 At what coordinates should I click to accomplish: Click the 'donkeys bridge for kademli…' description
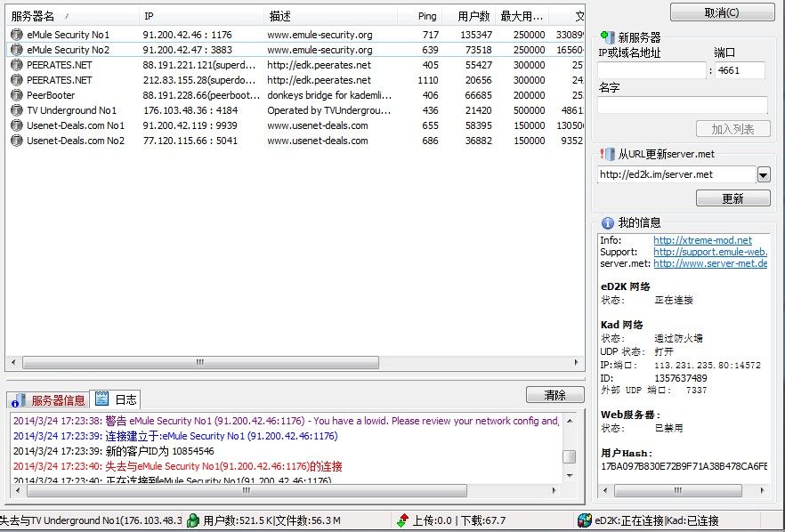click(329, 95)
